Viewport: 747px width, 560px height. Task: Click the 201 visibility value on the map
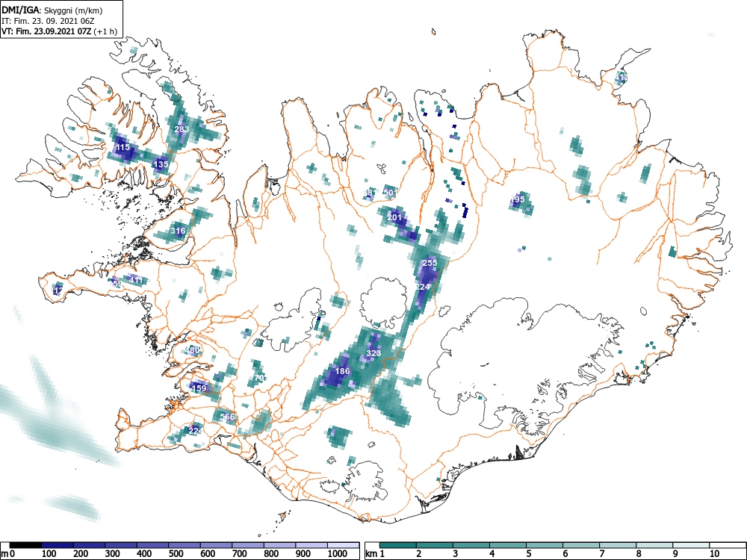pyautogui.click(x=394, y=217)
